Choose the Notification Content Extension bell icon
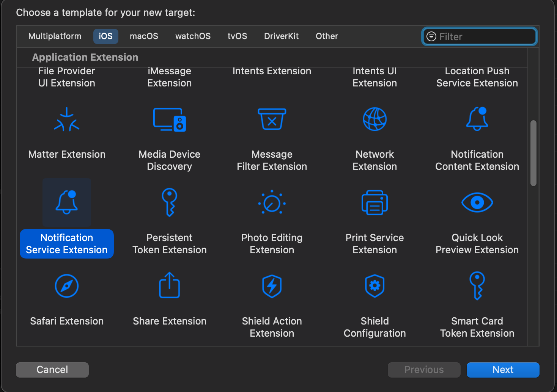This screenshot has width=557, height=392. point(477,119)
